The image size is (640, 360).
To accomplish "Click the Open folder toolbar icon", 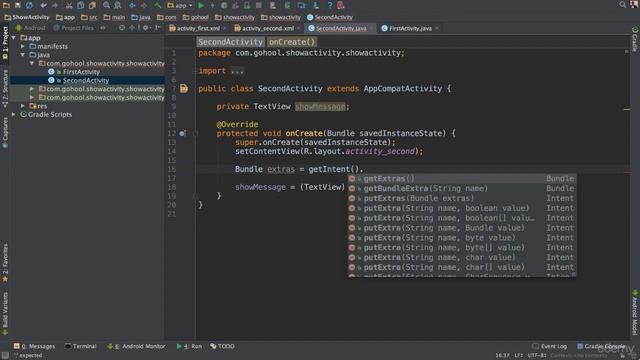I will pyautogui.click(x=6, y=5).
